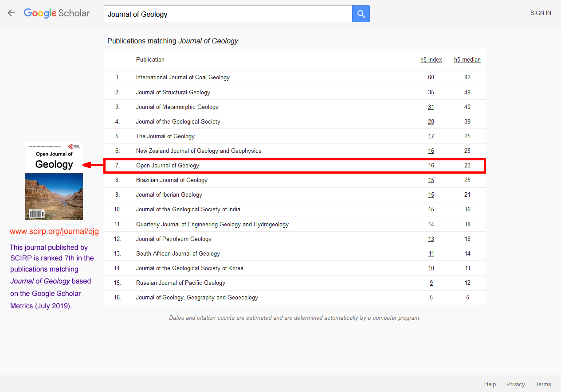
Task: Click the h5-median column header
Action: (x=467, y=60)
